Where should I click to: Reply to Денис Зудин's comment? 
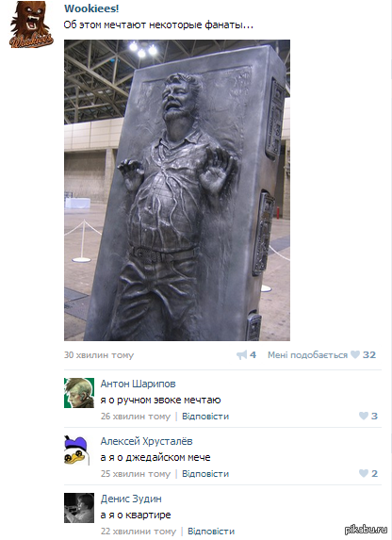pos(211,532)
